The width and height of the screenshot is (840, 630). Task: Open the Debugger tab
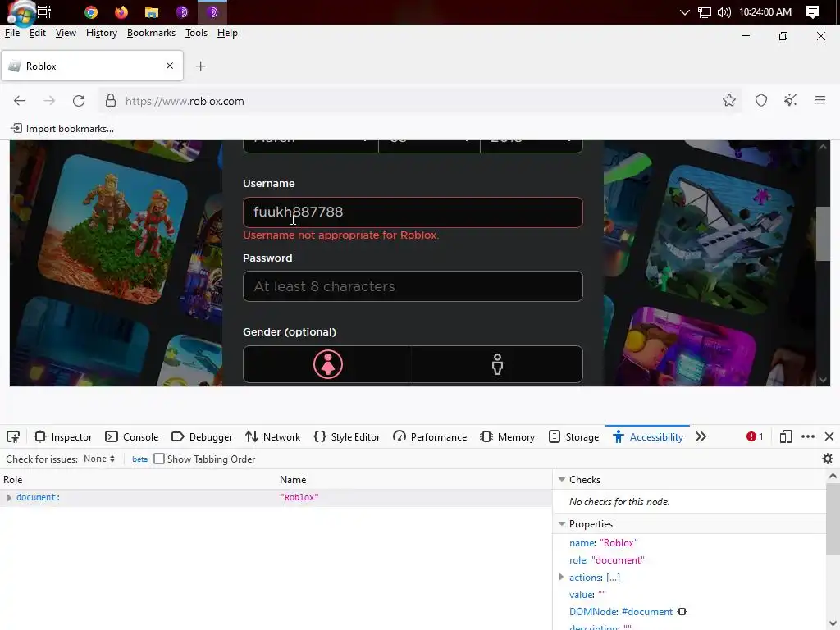pyautogui.click(x=202, y=436)
